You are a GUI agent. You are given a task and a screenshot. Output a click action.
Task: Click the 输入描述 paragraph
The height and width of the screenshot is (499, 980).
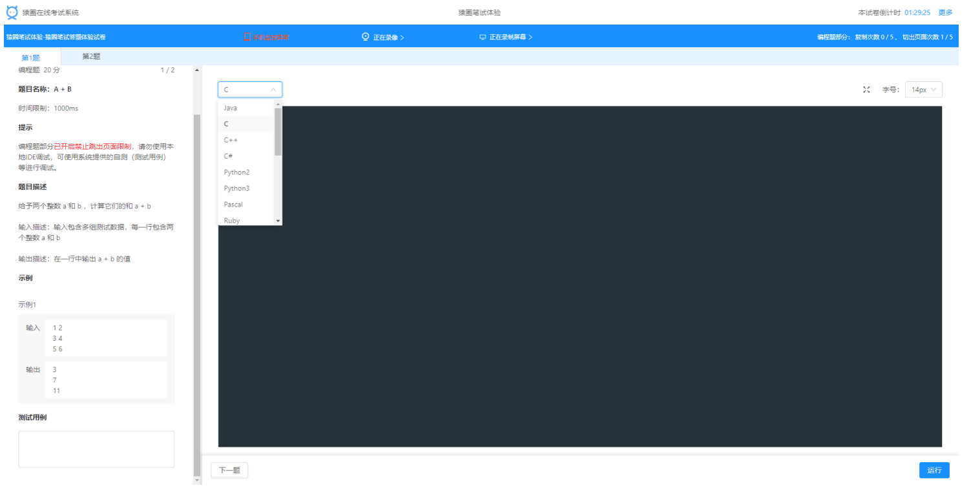(x=96, y=232)
